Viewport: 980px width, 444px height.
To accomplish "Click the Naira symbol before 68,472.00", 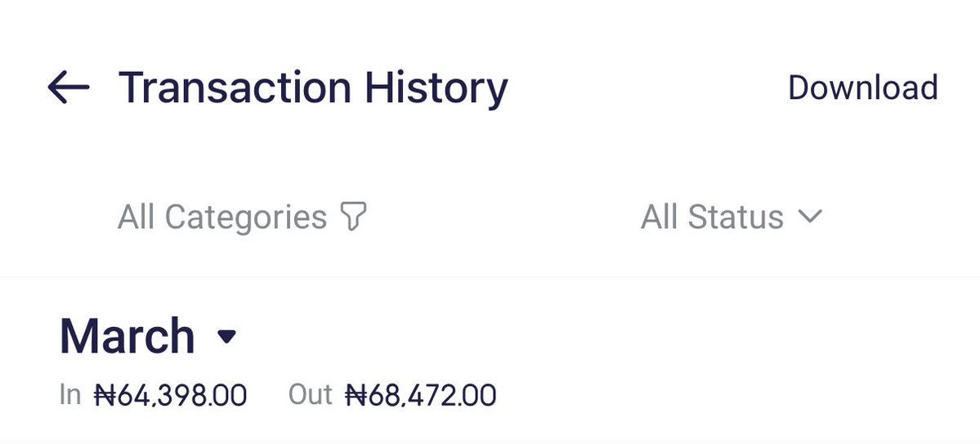I will [x=355, y=396].
